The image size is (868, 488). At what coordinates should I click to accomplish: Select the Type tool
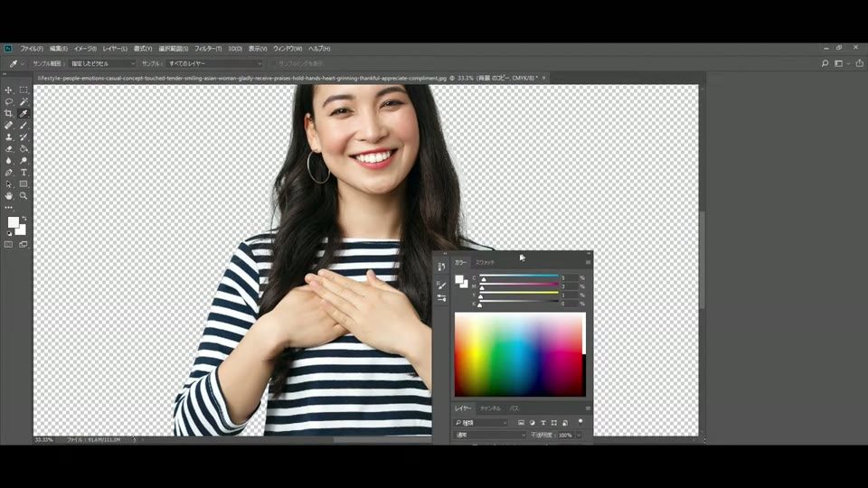[24, 173]
